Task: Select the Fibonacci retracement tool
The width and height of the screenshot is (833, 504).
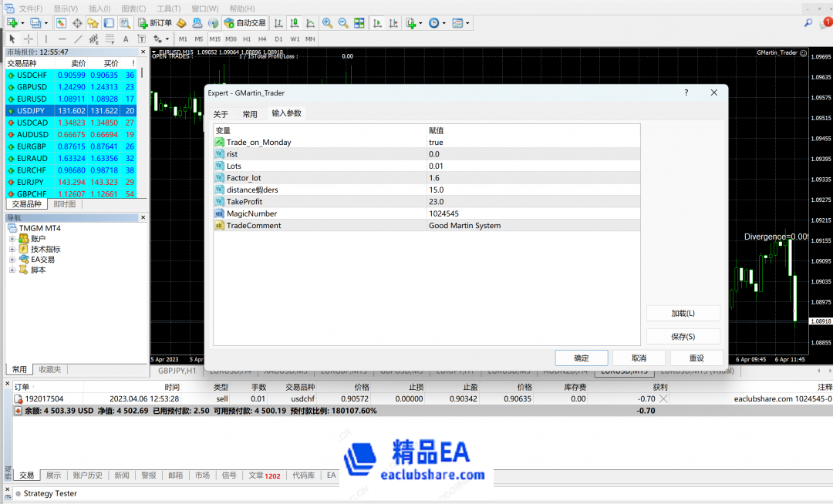Action: (x=110, y=38)
